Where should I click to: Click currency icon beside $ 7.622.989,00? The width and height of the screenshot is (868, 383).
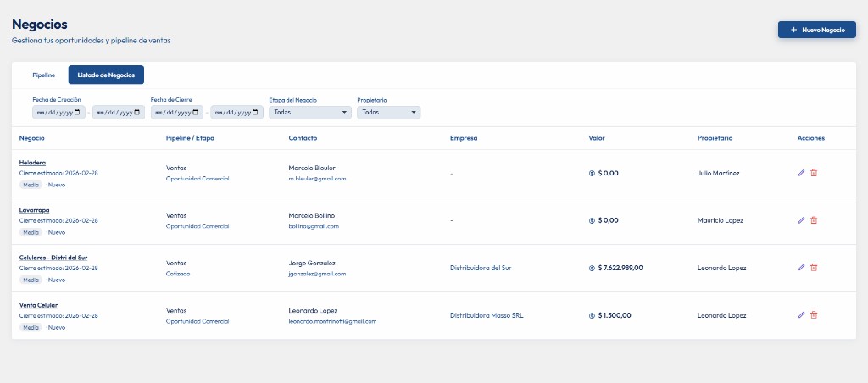click(592, 268)
